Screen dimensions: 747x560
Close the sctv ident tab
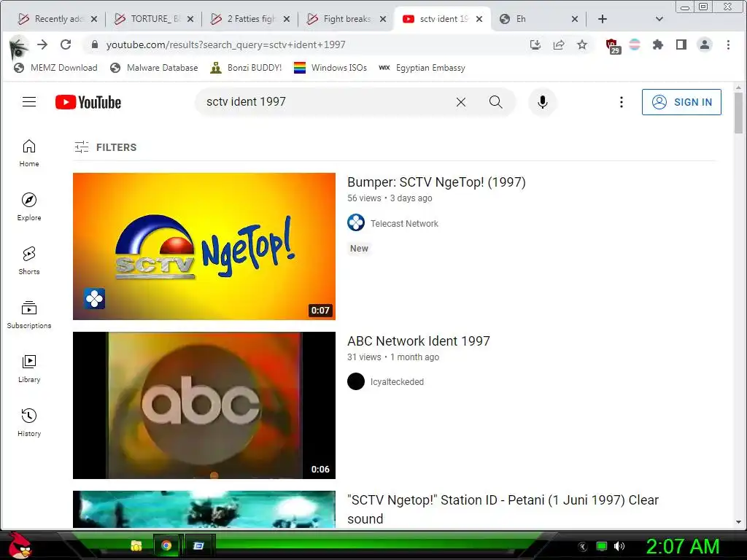coord(479,19)
